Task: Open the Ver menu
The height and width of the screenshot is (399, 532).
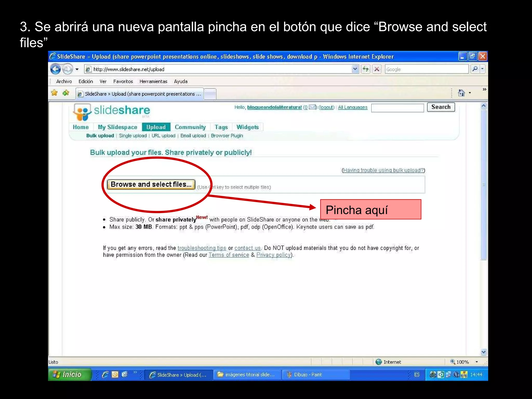Action: (x=103, y=81)
